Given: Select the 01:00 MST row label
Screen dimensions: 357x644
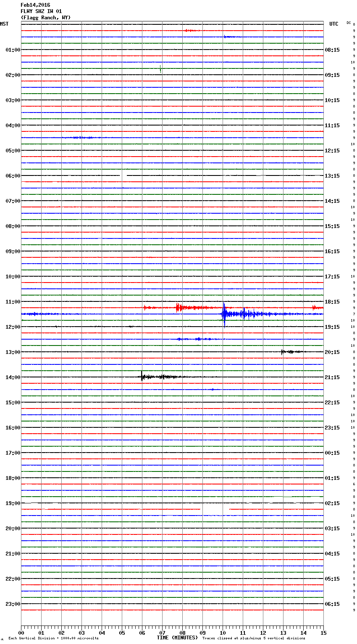Looking at the screenshot, I should 13,50.
